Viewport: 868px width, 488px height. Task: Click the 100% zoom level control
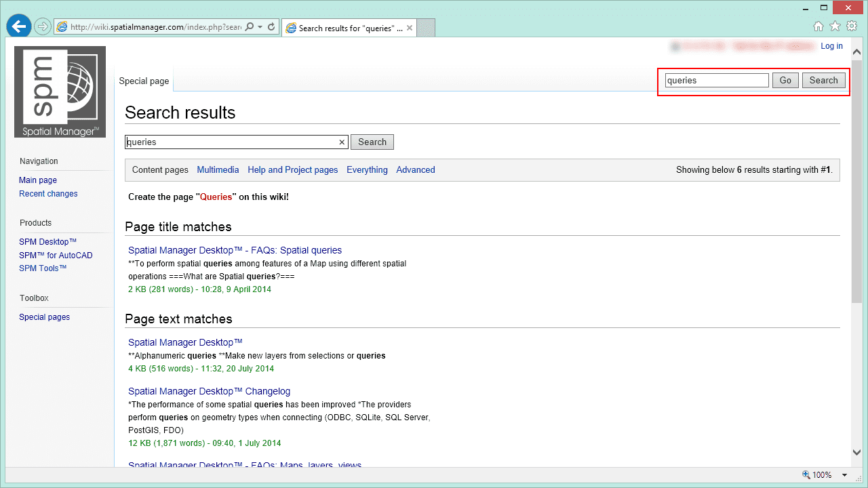click(x=816, y=475)
